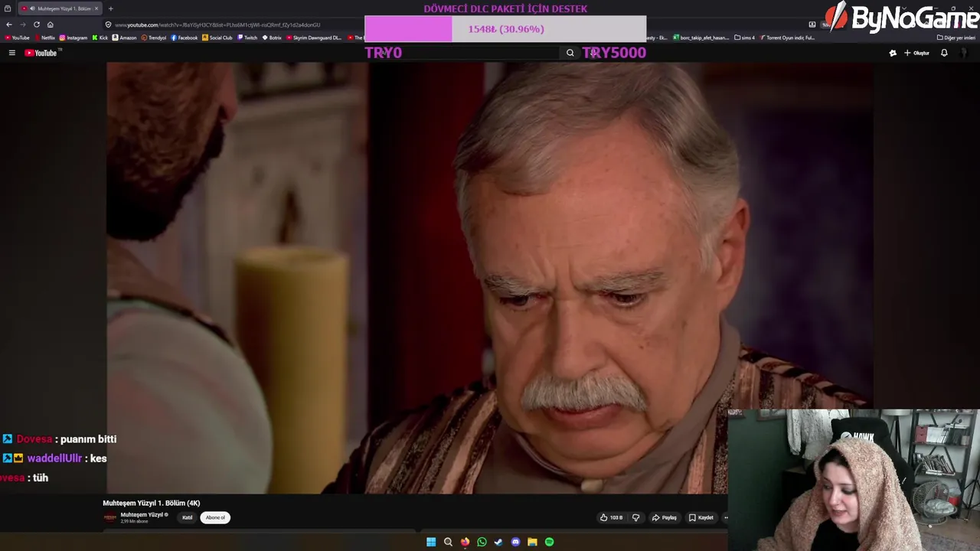The image size is (980, 551).
Task: Open the borc_takip_afet_hasan bookmark
Action: pyautogui.click(x=701, y=37)
